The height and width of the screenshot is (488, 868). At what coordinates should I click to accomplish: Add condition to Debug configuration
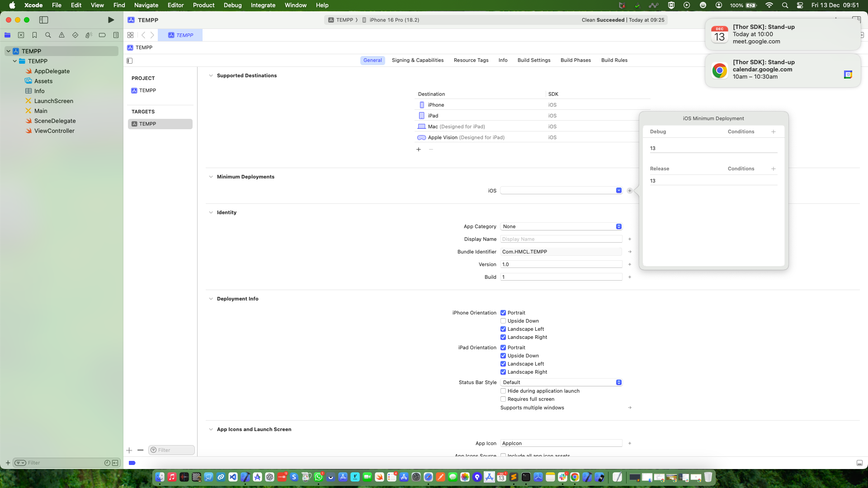774,131
